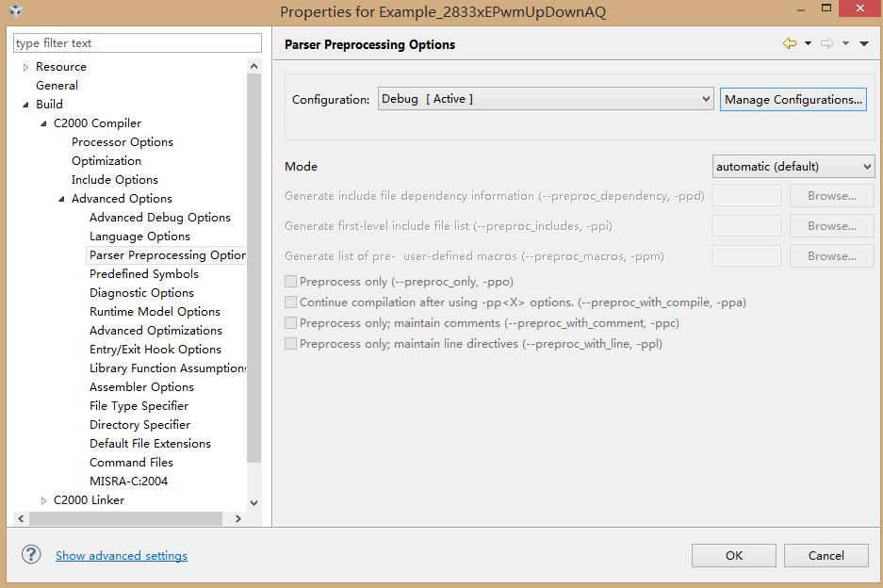Expand the Resource tree node
This screenshot has width=883, height=588.
[25, 67]
